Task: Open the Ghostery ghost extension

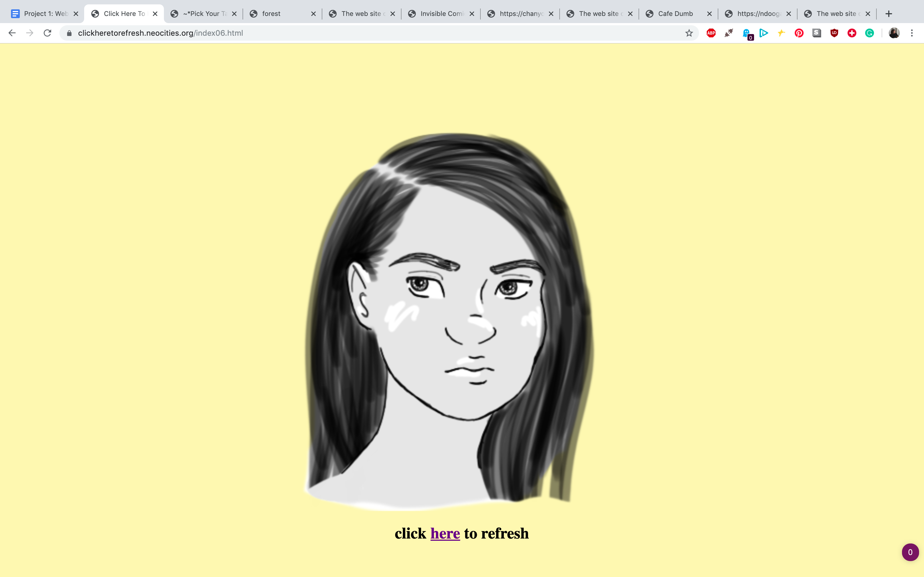Action: tap(746, 33)
